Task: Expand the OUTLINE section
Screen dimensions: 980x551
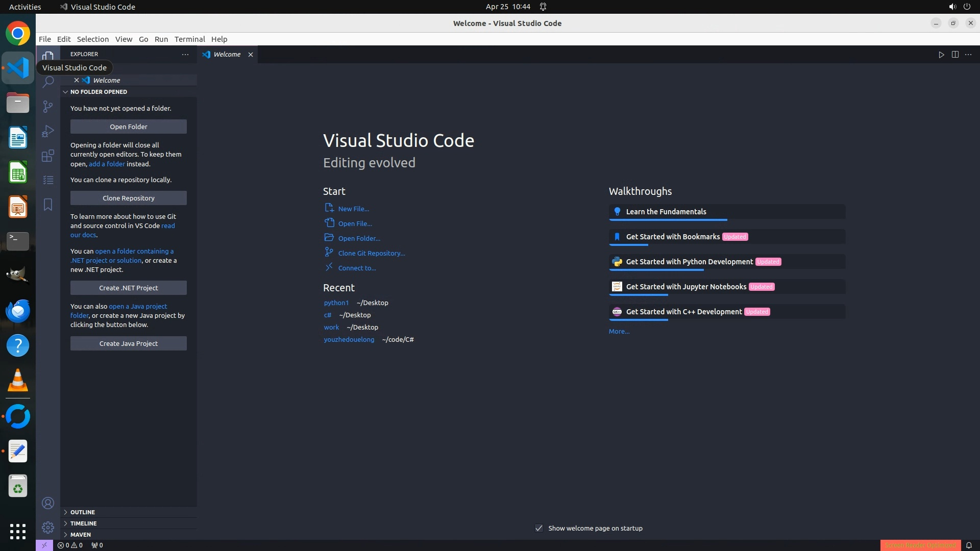Action: (82, 512)
